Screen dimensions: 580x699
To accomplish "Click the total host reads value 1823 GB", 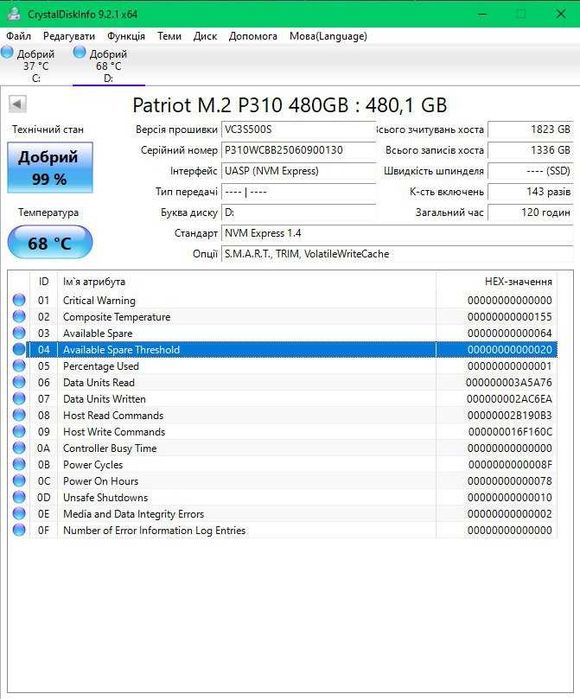I will (x=530, y=129).
